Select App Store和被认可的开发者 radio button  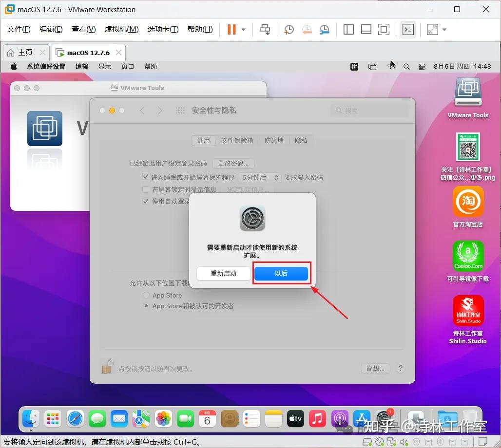[x=146, y=306]
